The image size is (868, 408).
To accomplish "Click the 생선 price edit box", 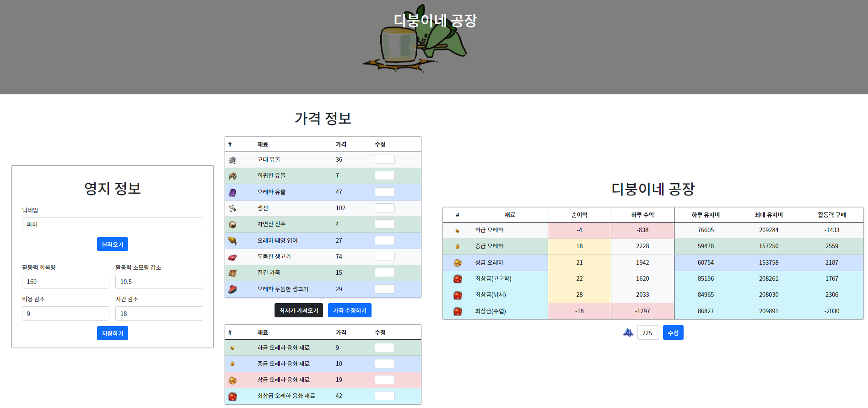I will click(x=385, y=208).
